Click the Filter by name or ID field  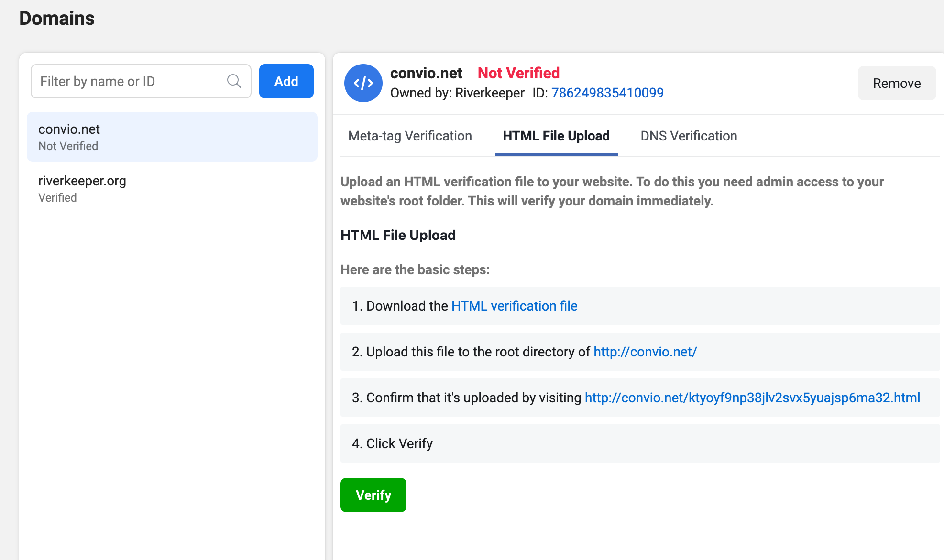(x=141, y=81)
